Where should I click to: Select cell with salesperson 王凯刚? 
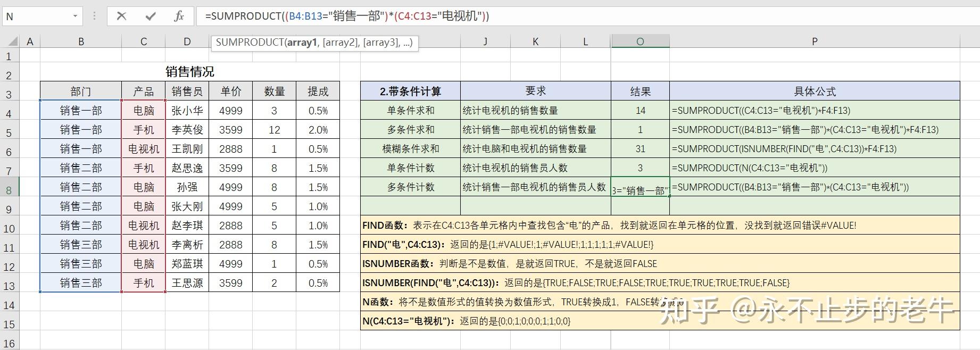[x=187, y=149]
